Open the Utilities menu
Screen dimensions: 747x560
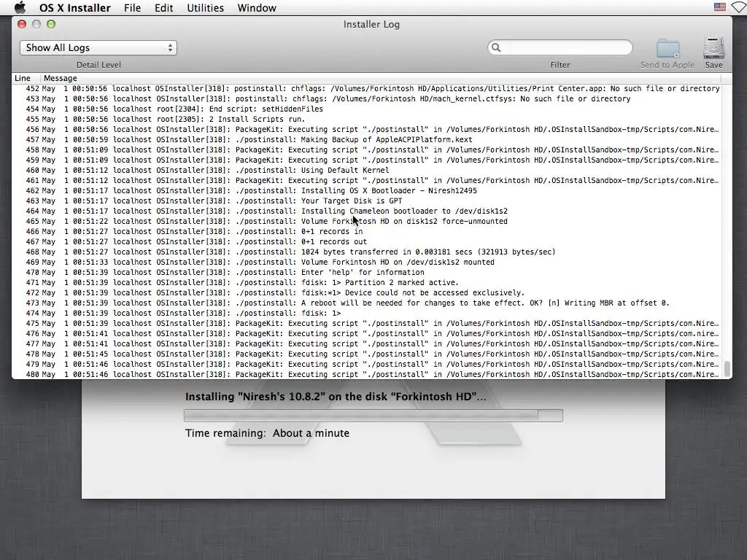205,7
